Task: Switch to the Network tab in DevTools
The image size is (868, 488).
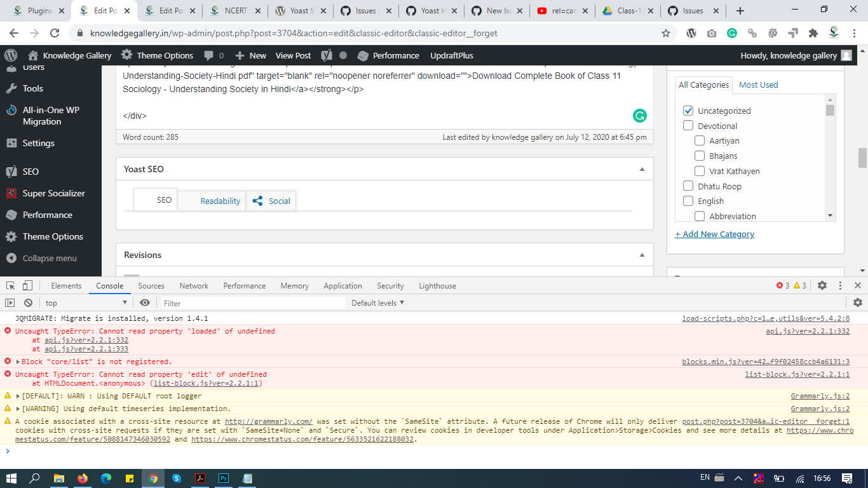Action: click(x=193, y=285)
